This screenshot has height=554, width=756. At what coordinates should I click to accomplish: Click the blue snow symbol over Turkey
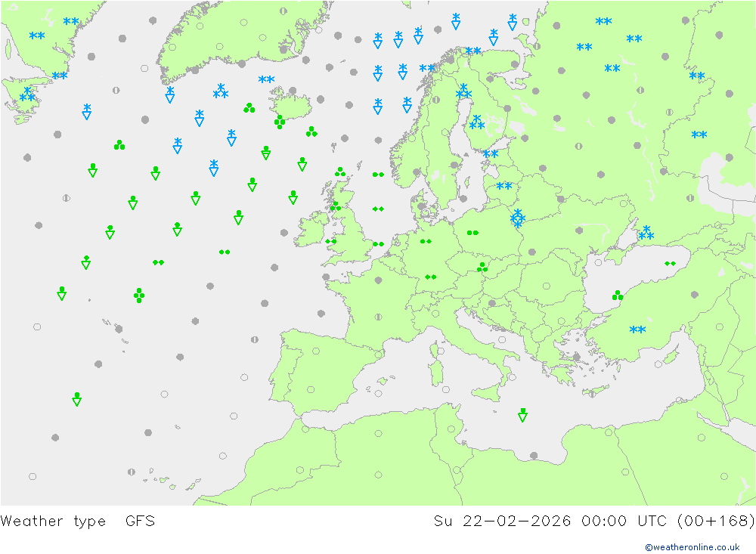click(x=637, y=330)
